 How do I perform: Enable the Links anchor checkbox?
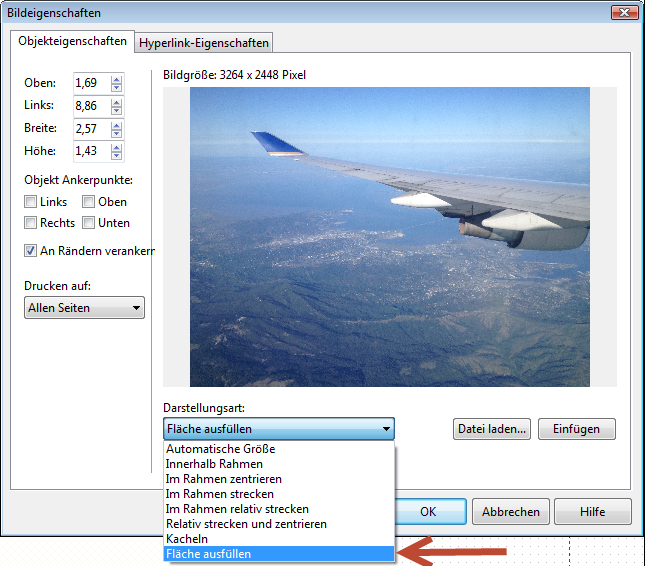click(x=31, y=202)
